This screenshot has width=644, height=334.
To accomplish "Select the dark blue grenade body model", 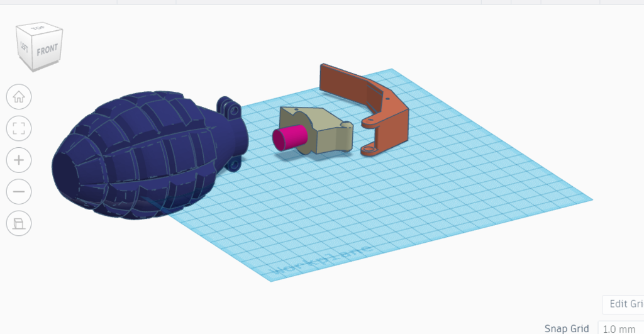I will pos(150,154).
